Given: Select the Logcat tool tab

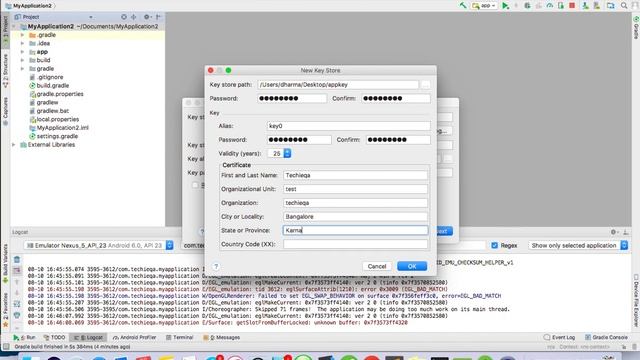Looking at the screenshot, I should [89, 338].
